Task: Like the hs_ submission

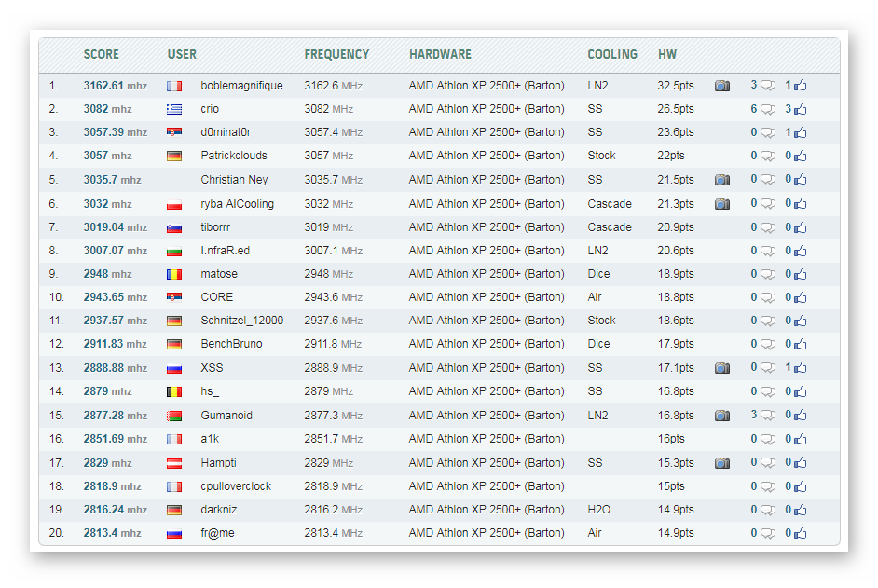Action: pos(800,391)
